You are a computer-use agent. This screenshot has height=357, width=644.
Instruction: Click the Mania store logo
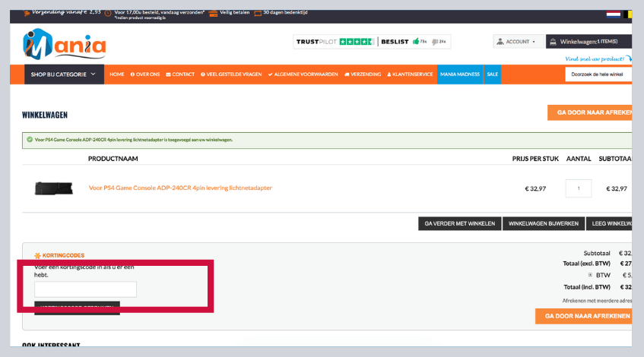click(65, 44)
